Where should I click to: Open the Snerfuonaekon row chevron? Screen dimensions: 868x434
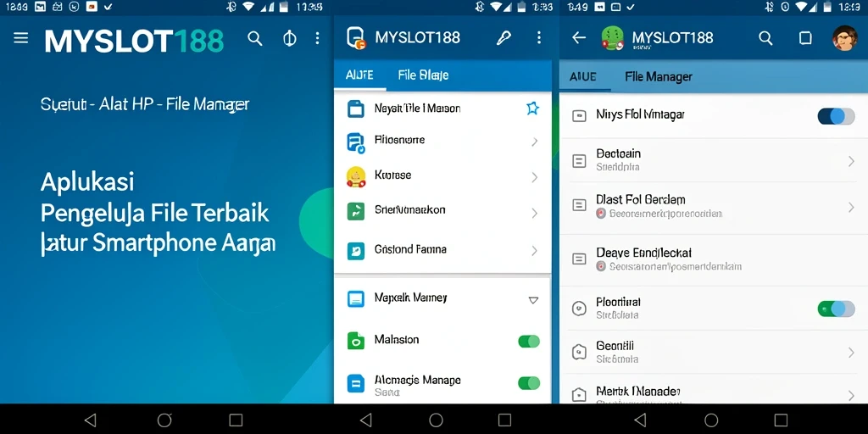[x=534, y=213]
